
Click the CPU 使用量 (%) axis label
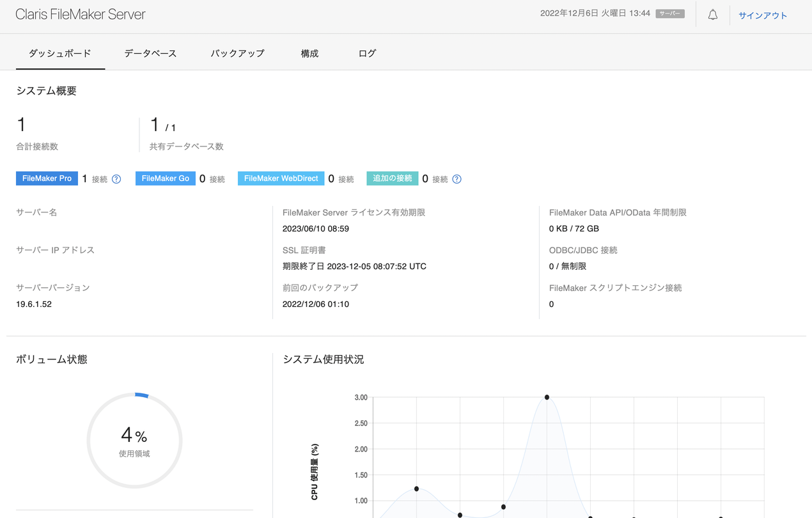click(x=315, y=472)
